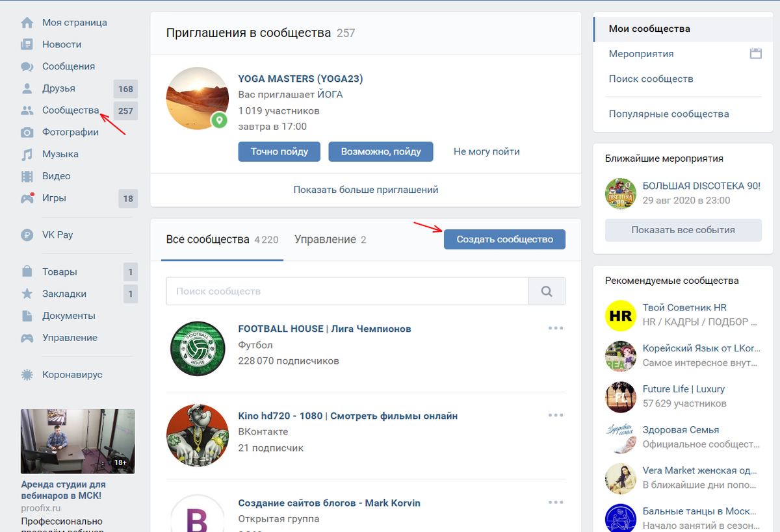The width and height of the screenshot is (780, 532).
Task: Open Kino hd720 - 1080 group link
Action: pos(348,416)
